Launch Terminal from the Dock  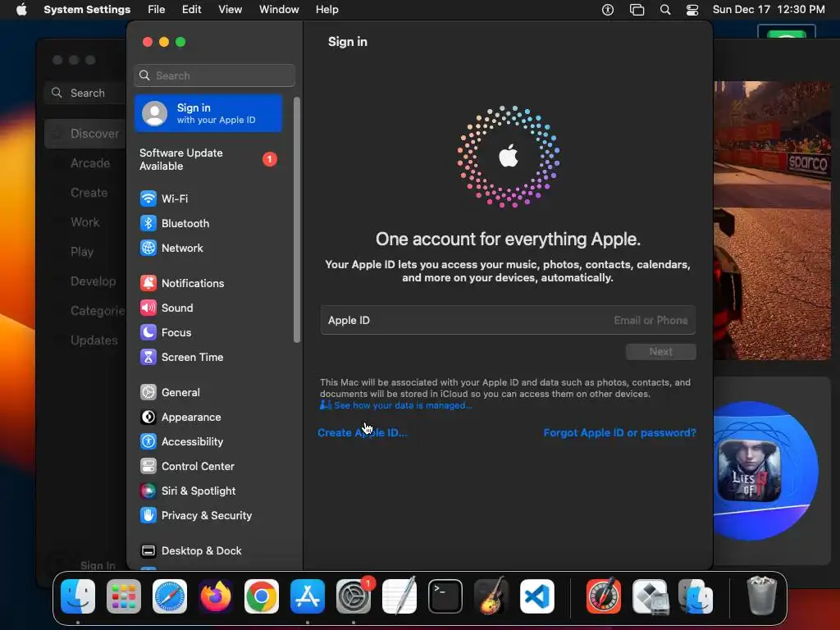(x=445, y=596)
